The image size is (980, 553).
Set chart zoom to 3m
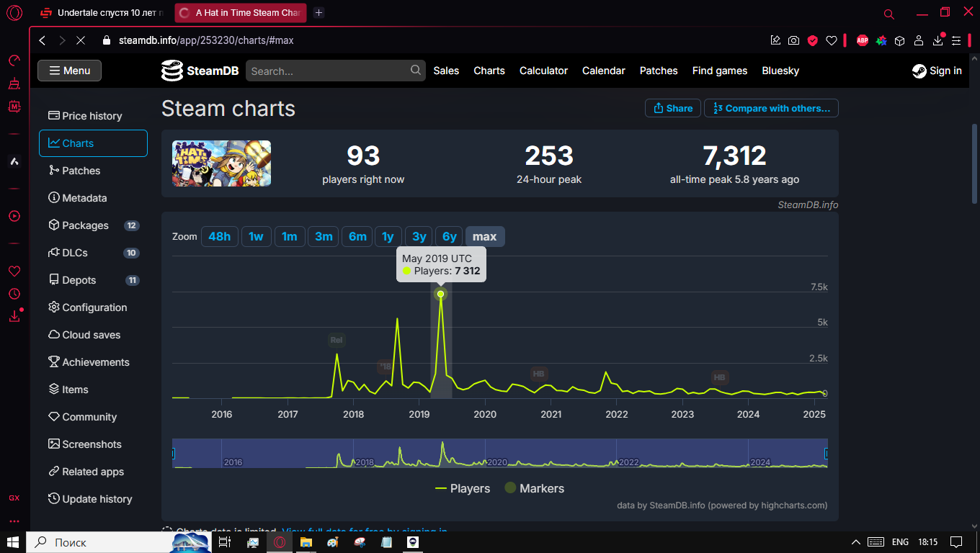[324, 236]
